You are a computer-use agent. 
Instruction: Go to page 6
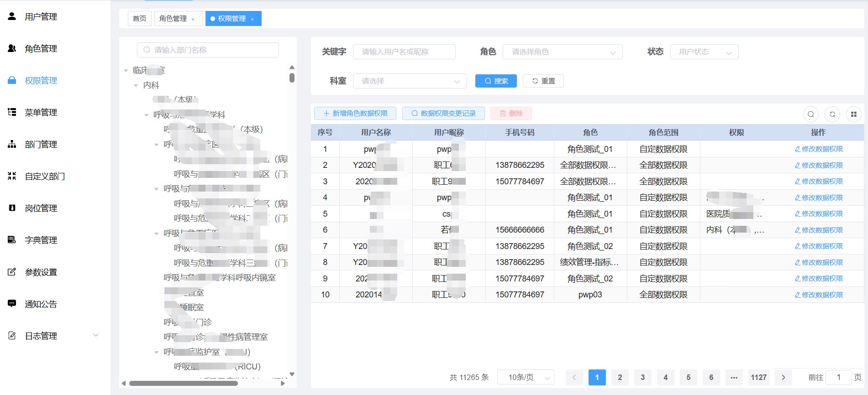pos(711,378)
